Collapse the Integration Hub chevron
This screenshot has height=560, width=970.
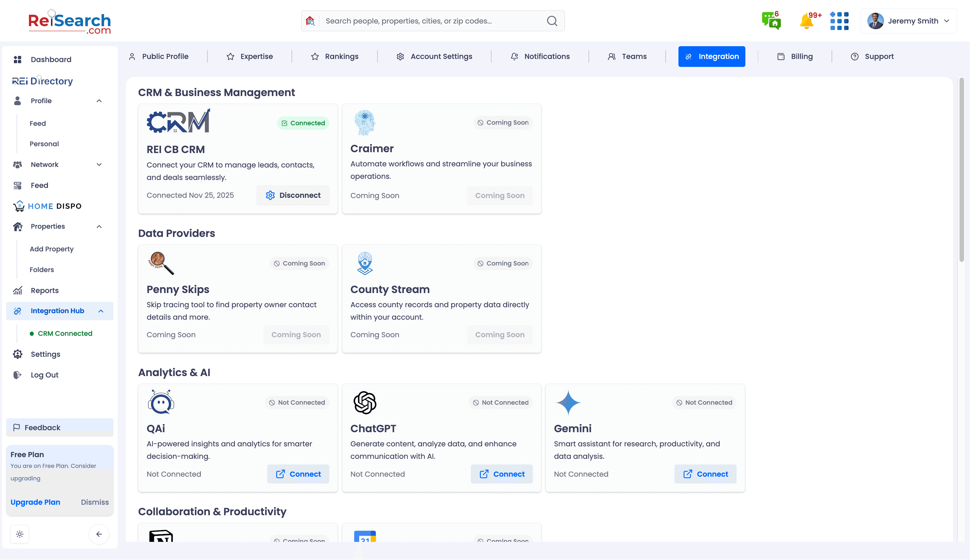click(x=101, y=311)
